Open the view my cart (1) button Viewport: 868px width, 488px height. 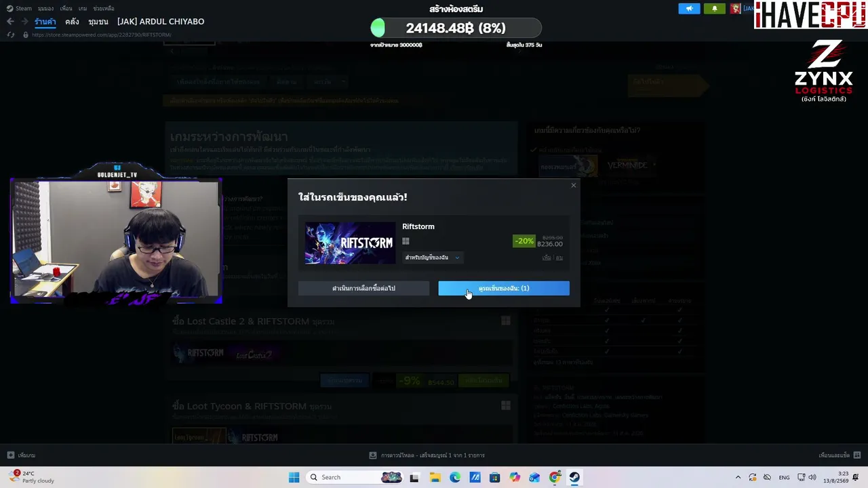click(x=504, y=289)
